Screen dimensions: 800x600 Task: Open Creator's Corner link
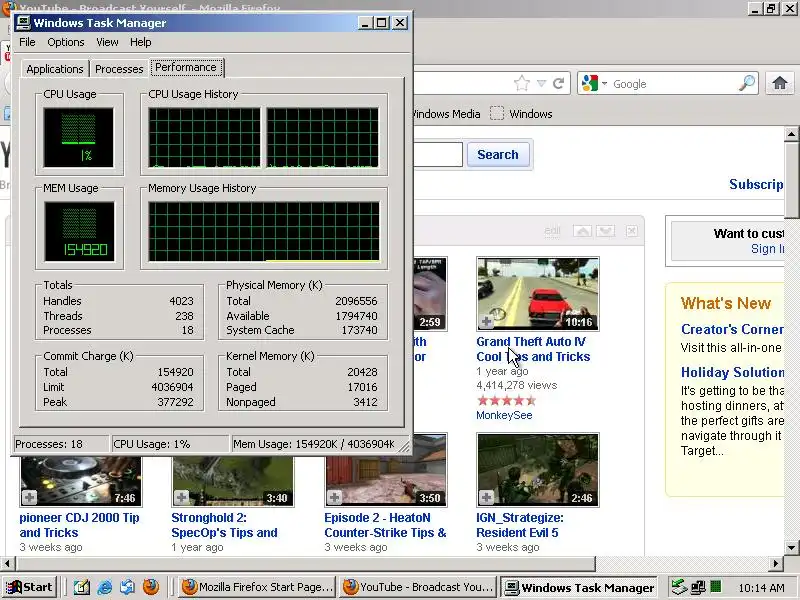point(732,330)
